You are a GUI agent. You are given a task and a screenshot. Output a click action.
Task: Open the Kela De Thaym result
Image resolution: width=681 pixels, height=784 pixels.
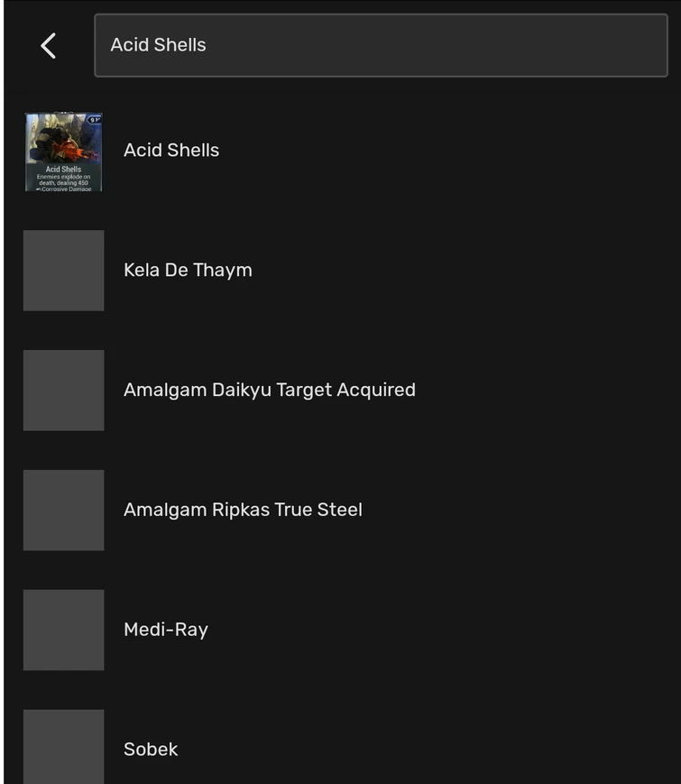click(188, 270)
